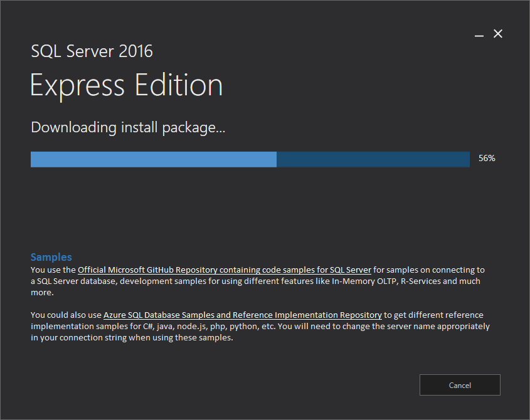Click the Downloading install package status text
The height and width of the screenshot is (420, 530).
point(128,128)
